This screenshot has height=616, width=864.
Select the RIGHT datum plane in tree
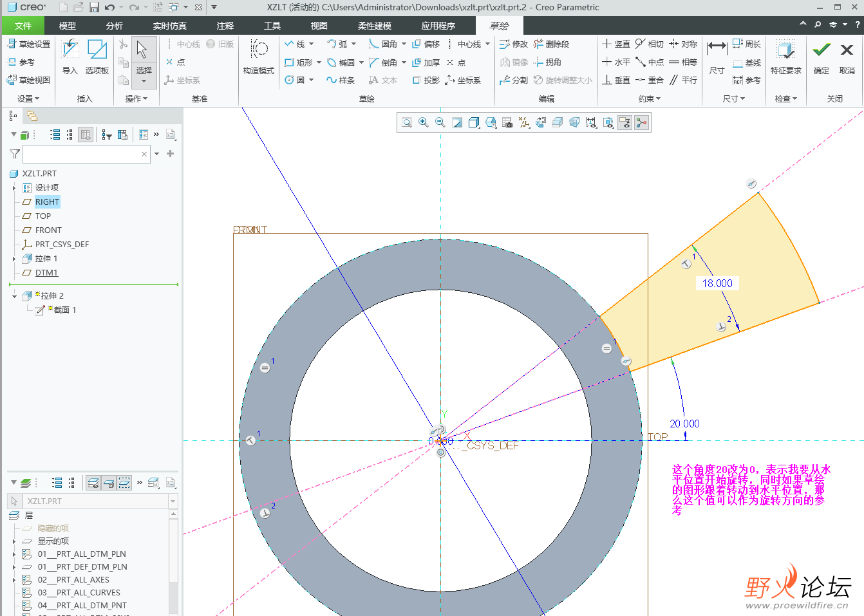47,202
